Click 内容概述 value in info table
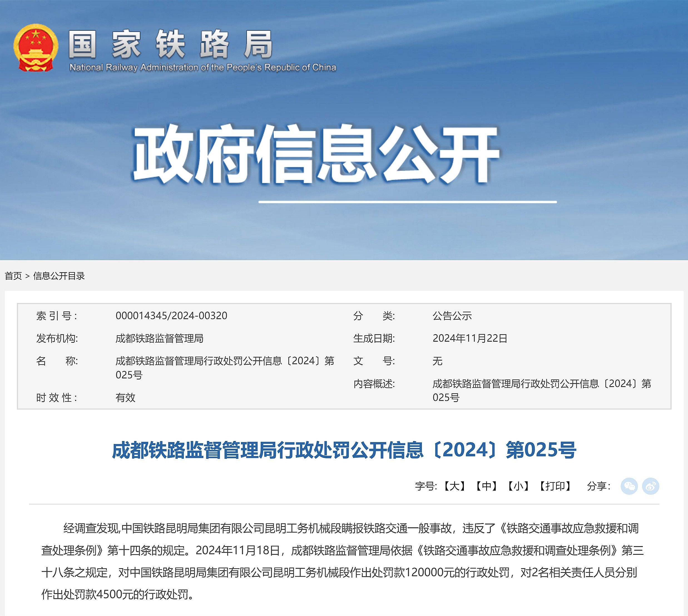 click(542, 391)
